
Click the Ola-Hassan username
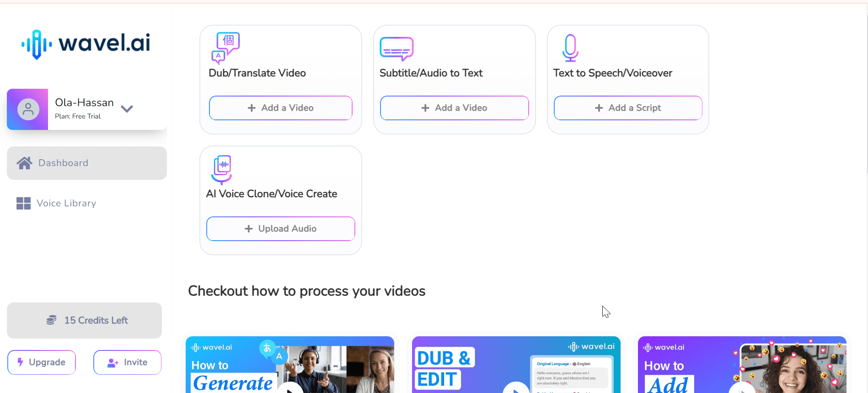84,102
